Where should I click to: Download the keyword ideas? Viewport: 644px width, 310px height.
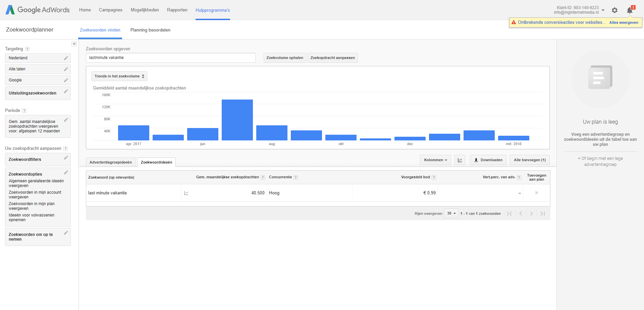(488, 160)
